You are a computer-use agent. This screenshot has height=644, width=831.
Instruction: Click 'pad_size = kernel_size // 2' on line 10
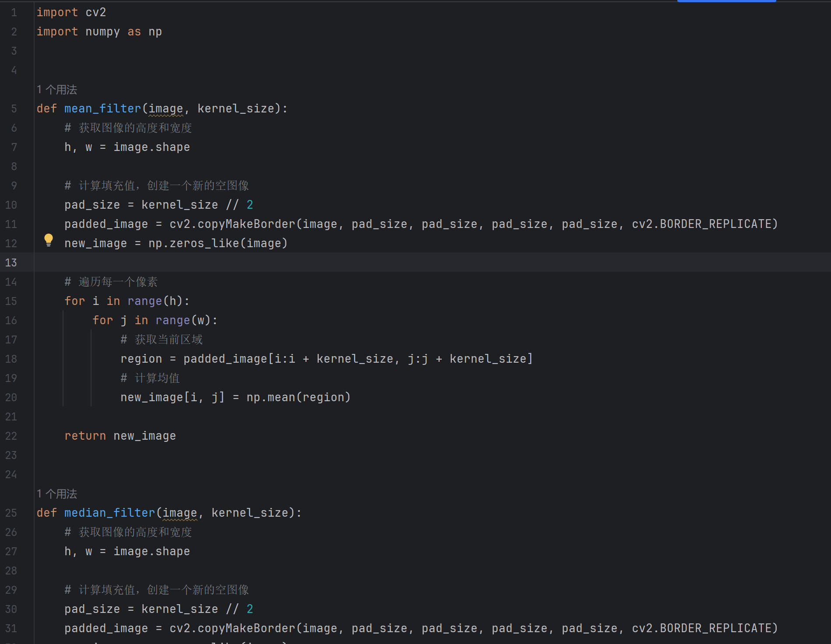(158, 205)
